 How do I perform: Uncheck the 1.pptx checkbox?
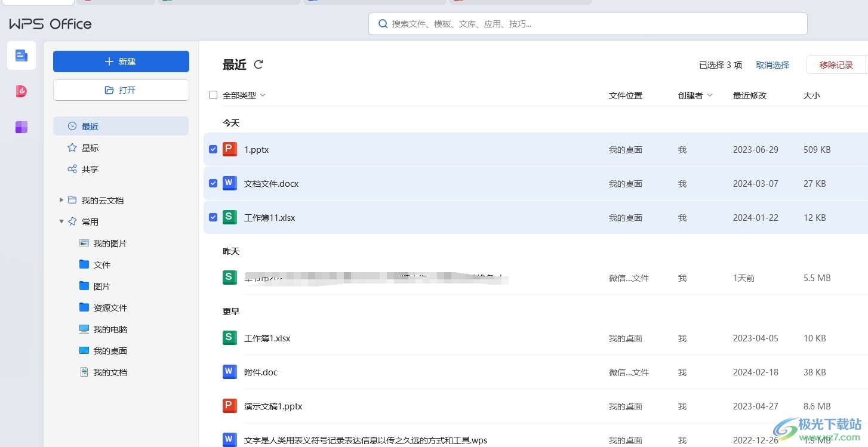tap(213, 149)
